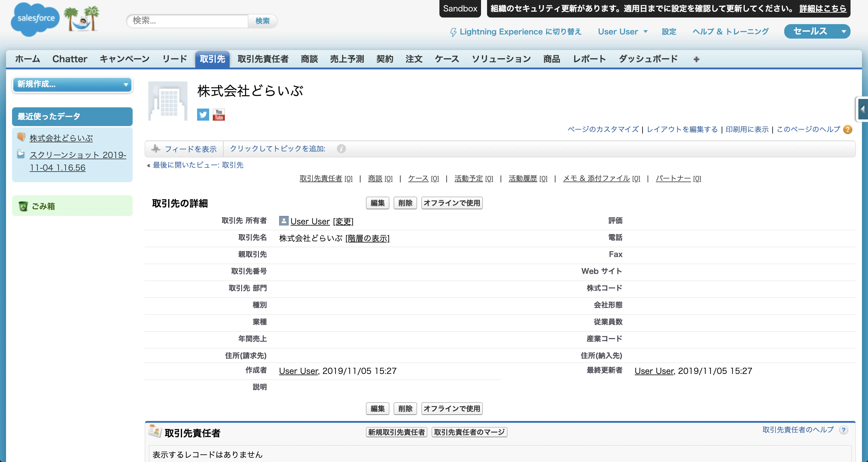Open the レイアウトを編集する link

pyautogui.click(x=682, y=129)
